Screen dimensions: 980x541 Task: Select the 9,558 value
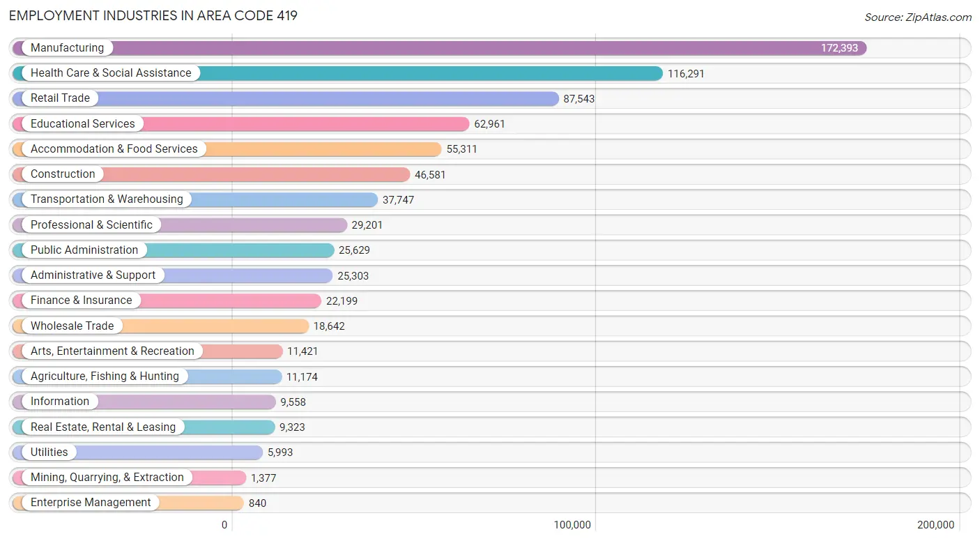[x=293, y=402]
